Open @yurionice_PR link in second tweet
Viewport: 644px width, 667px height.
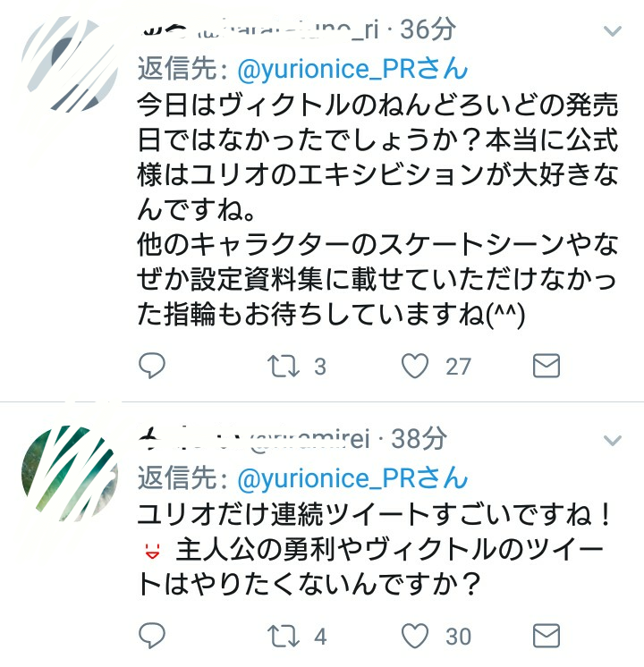click(x=352, y=478)
